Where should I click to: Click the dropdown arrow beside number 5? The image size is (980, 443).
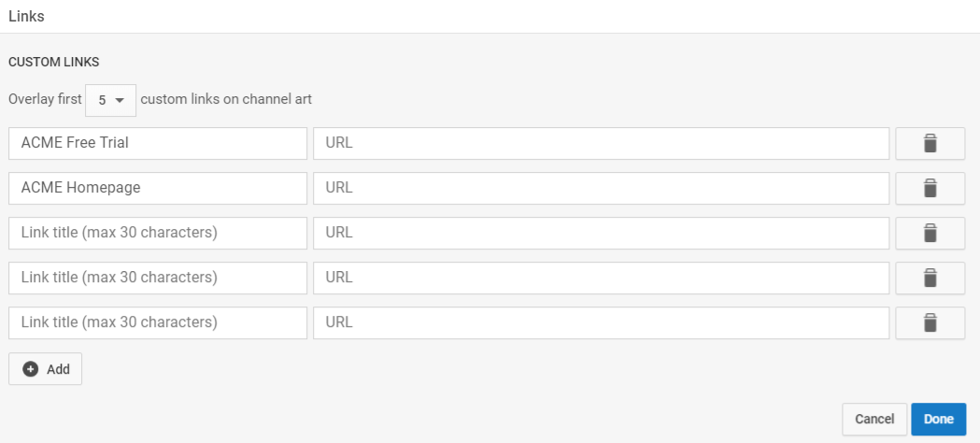[120, 100]
